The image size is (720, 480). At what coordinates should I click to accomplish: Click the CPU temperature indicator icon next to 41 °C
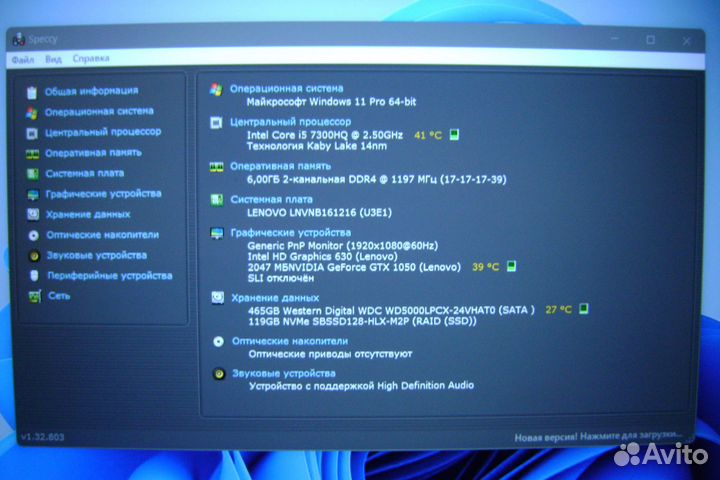(454, 135)
